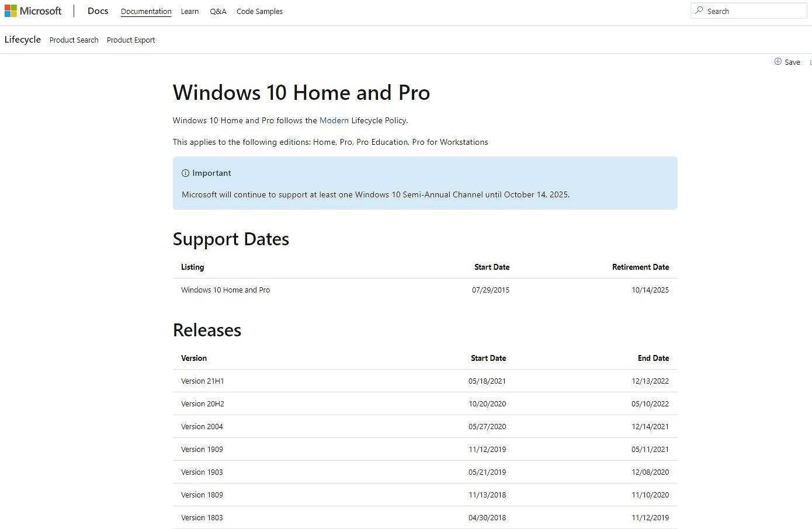This screenshot has width=812, height=529.
Task: Click the Listing column header
Action: (193, 267)
